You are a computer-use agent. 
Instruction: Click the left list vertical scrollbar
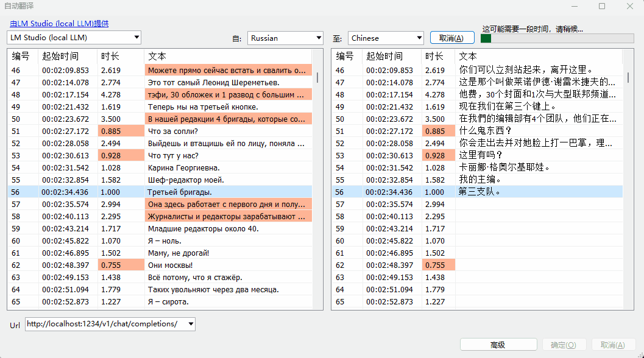tap(317, 77)
